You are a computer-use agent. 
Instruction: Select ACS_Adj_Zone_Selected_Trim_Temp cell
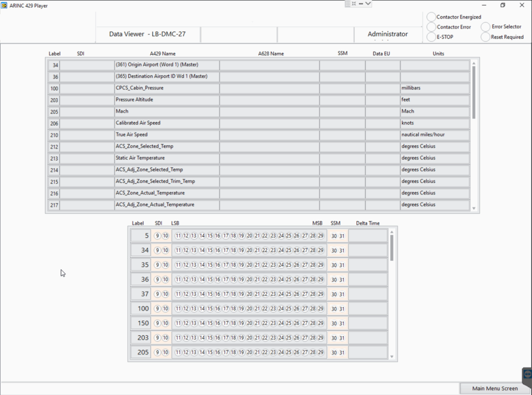pyautogui.click(x=167, y=182)
